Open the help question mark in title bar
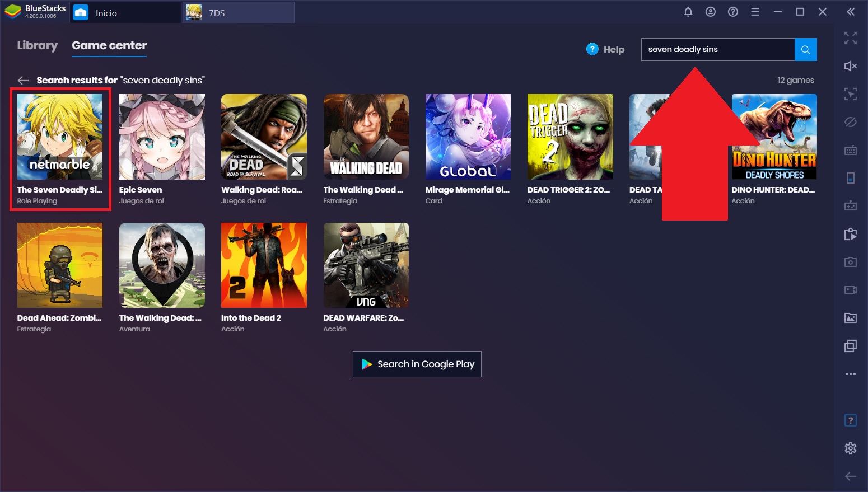Viewport: 868px width, 492px height. point(733,12)
